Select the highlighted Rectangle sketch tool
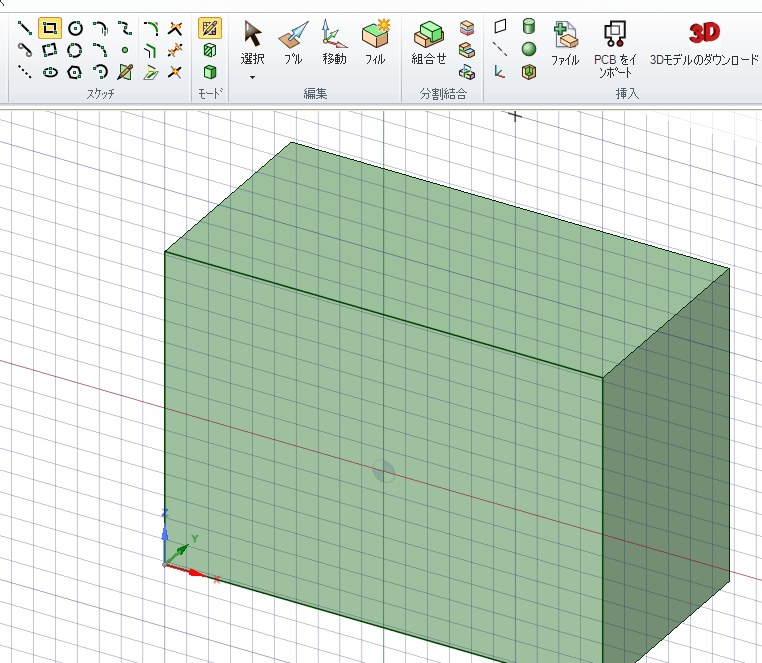The image size is (762, 663). 50,28
